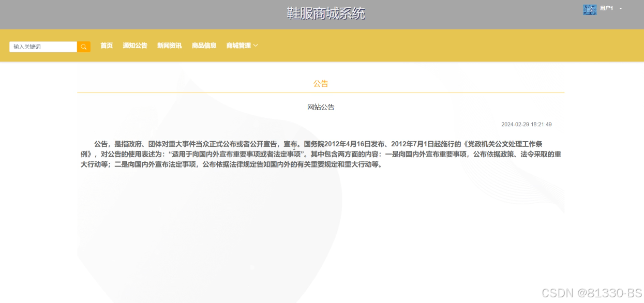Click the announcement body paragraph text
The height and width of the screenshot is (303, 644).
click(321, 154)
